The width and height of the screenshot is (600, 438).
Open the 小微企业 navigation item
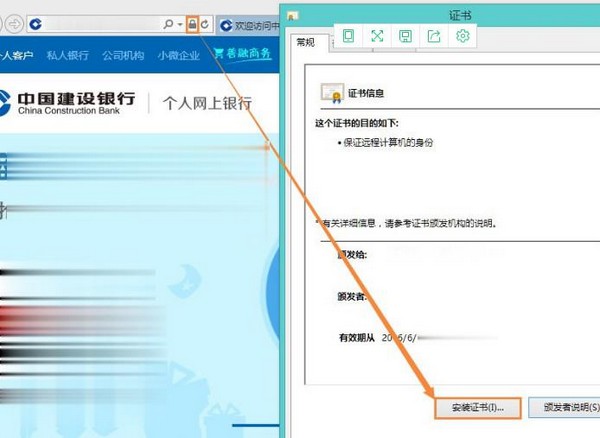pos(177,55)
